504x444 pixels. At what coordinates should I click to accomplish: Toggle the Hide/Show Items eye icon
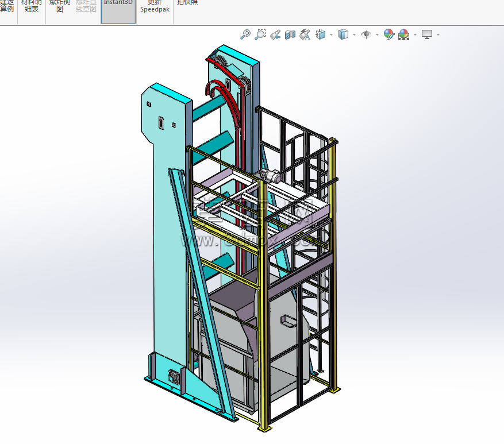pyautogui.click(x=366, y=34)
